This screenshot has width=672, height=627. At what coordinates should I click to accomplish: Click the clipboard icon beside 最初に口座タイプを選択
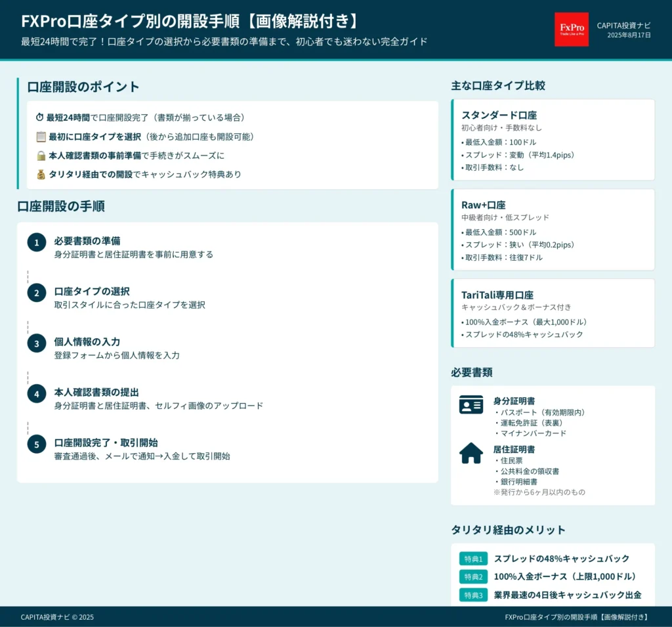tap(41, 137)
